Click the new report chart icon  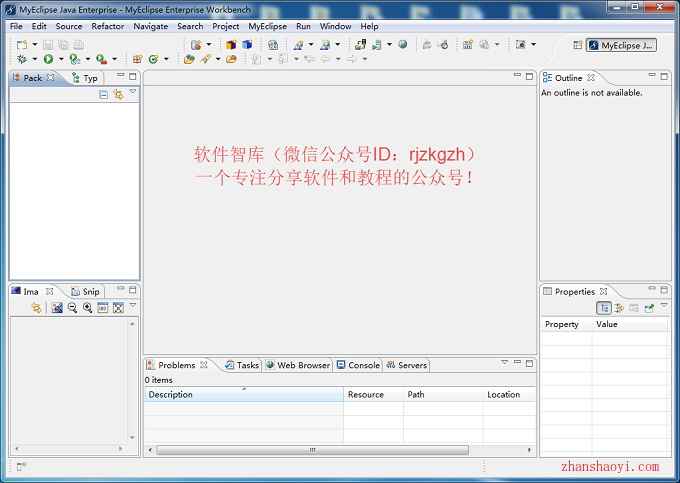pos(468,44)
